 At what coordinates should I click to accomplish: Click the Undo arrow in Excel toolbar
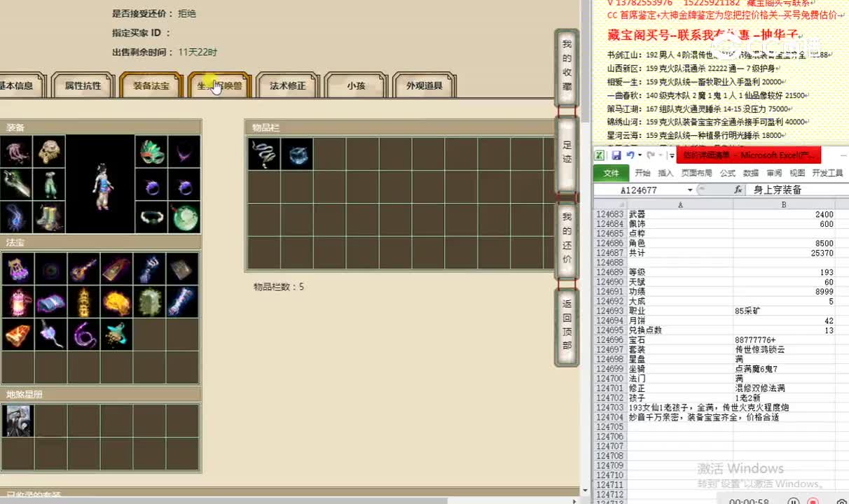click(630, 155)
